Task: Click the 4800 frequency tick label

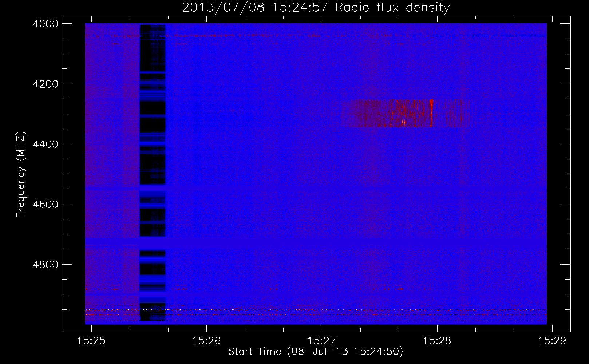Action: [x=46, y=264]
